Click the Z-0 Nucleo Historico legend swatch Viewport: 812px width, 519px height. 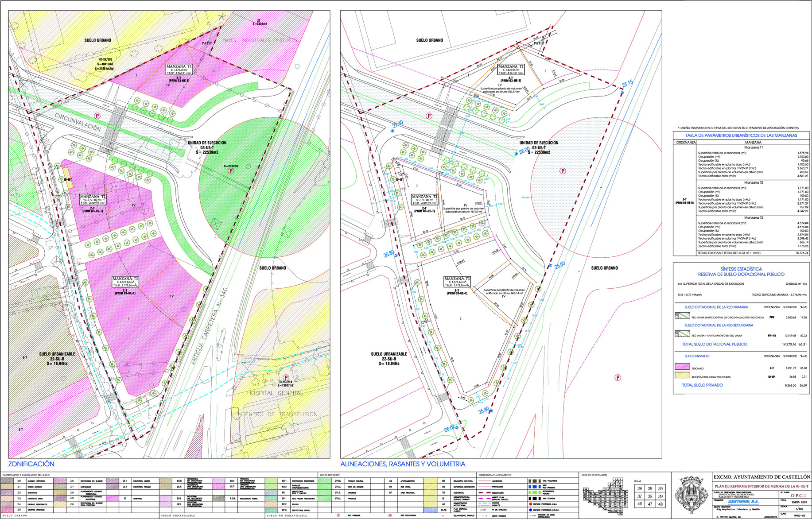pos(7,481)
